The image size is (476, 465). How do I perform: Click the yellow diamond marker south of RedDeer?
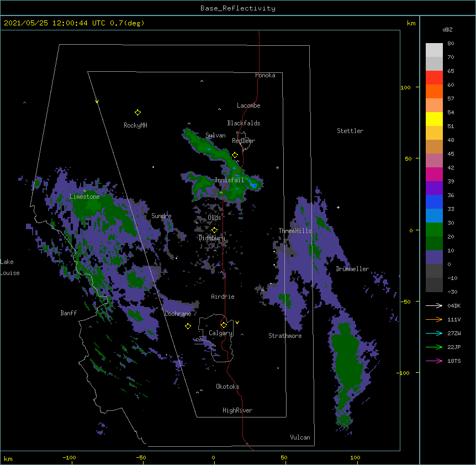pyautogui.click(x=235, y=155)
